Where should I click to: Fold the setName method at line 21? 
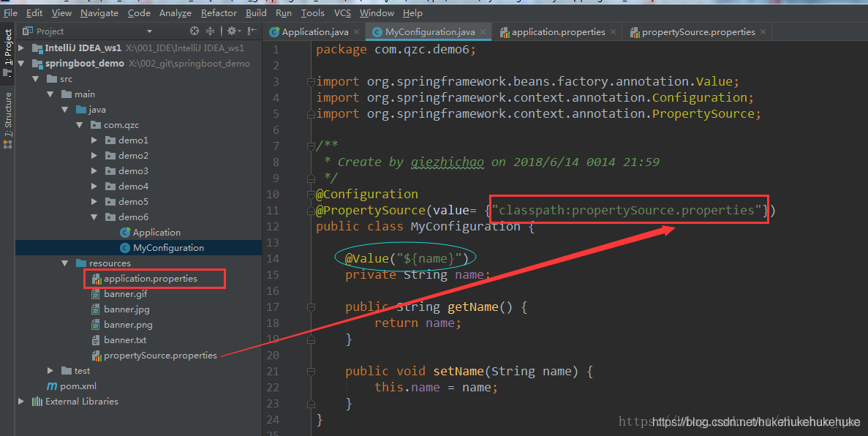pos(311,371)
